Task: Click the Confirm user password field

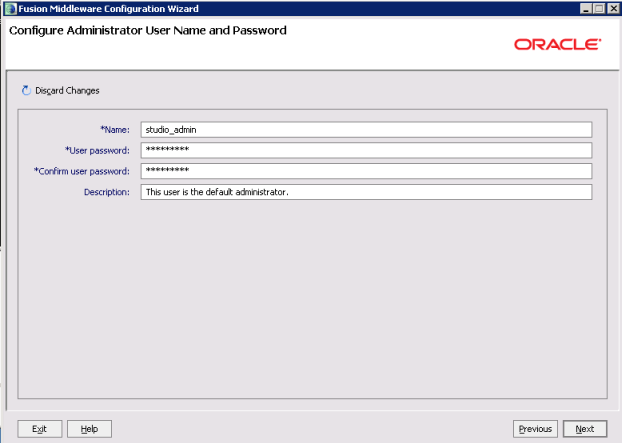Action: pos(366,171)
